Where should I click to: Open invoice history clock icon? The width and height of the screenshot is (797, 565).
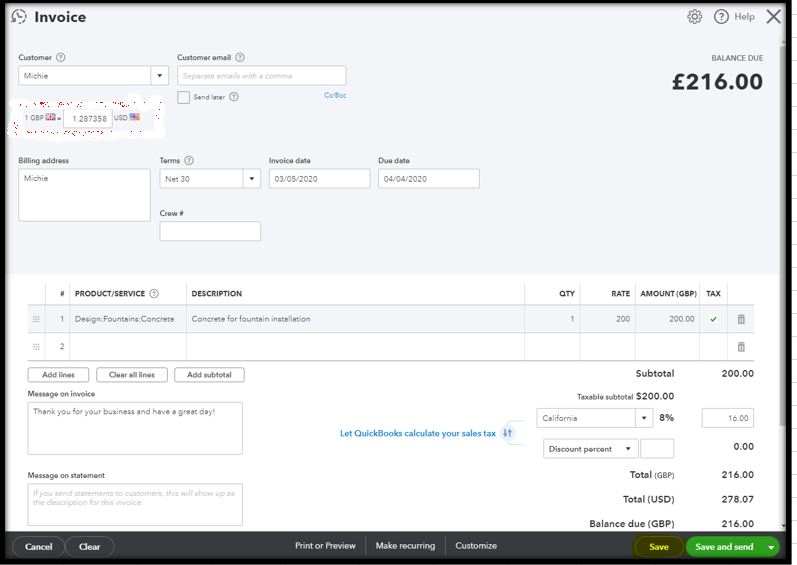click(x=19, y=17)
